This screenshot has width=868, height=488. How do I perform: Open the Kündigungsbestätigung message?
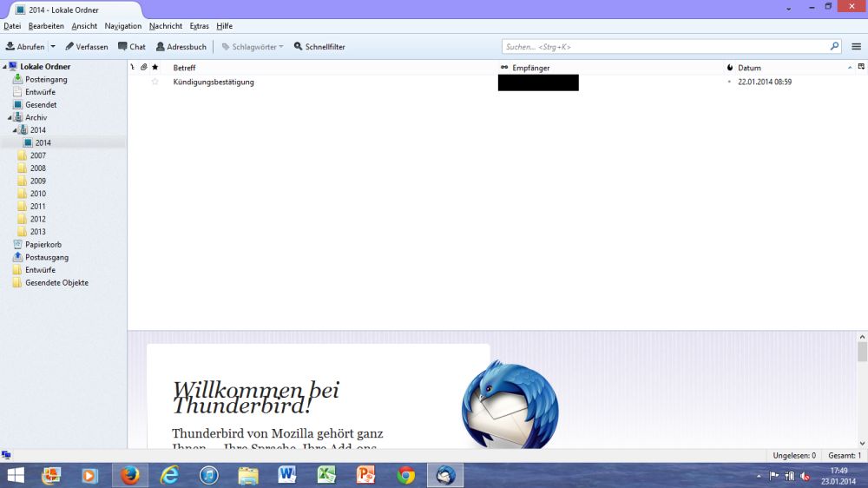click(x=214, y=82)
